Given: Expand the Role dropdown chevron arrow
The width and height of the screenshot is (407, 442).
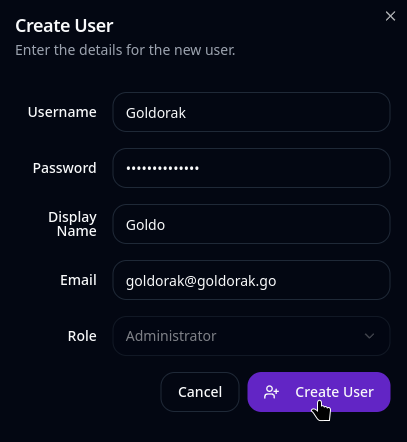Looking at the screenshot, I should click(x=369, y=336).
